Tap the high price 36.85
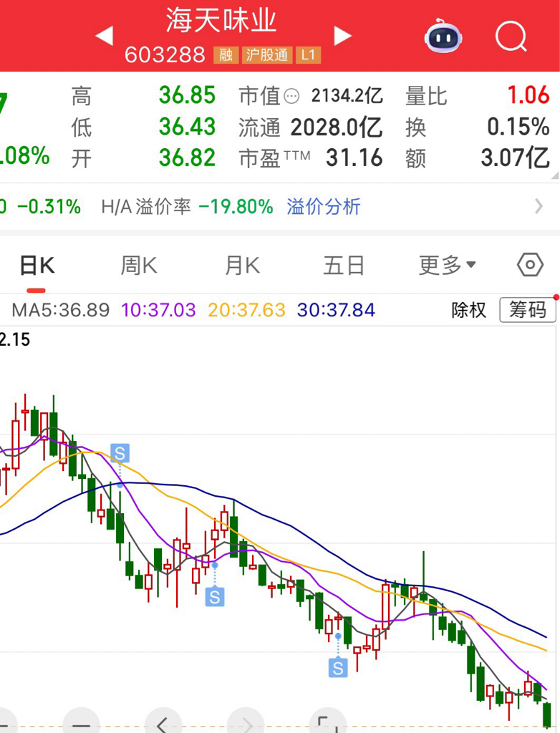The width and height of the screenshot is (560, 733). 187,95
